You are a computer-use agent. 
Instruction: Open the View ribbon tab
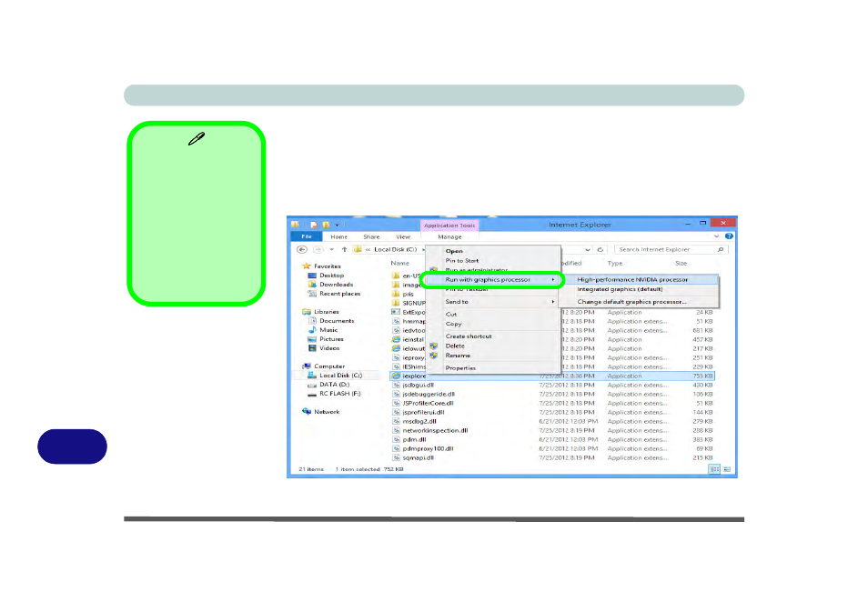[403, 236]
